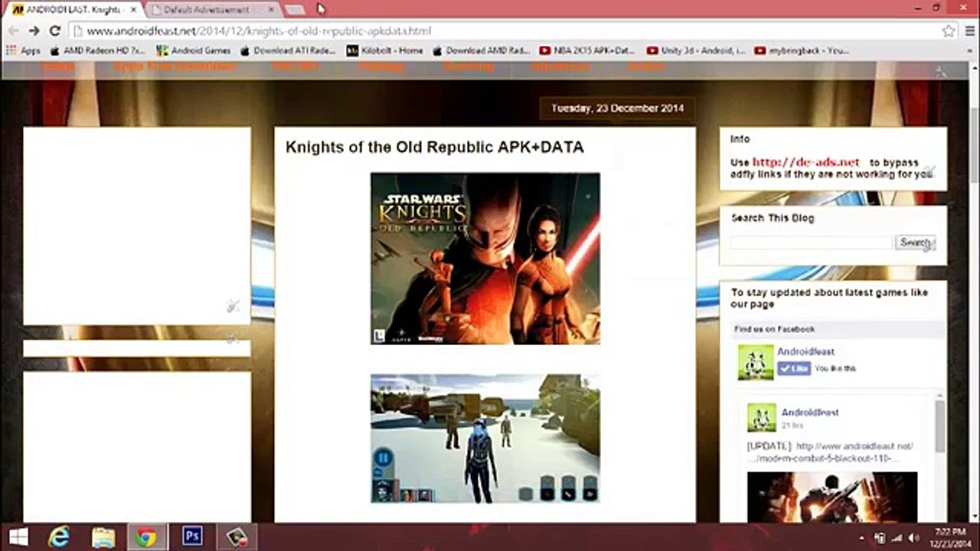This screenshot has width=980, height=551.
Task: Close the Default Advertisement tab
Action: pos(272,10)
